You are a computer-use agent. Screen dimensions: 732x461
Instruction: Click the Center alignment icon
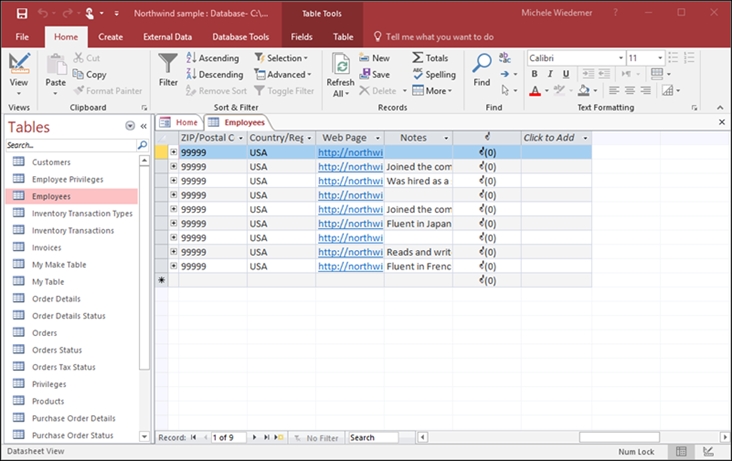point(630,90)
